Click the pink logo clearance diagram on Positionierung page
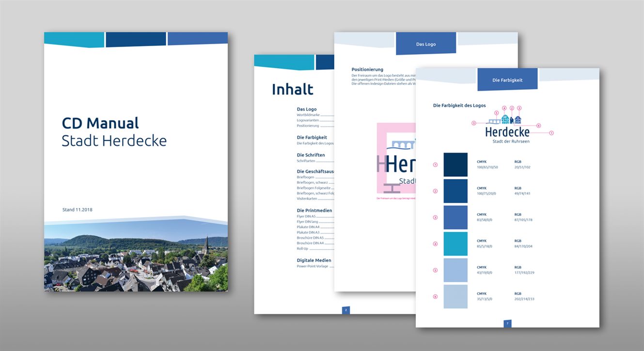This screenshot has width=644, height=351. (x=396, y=159)
